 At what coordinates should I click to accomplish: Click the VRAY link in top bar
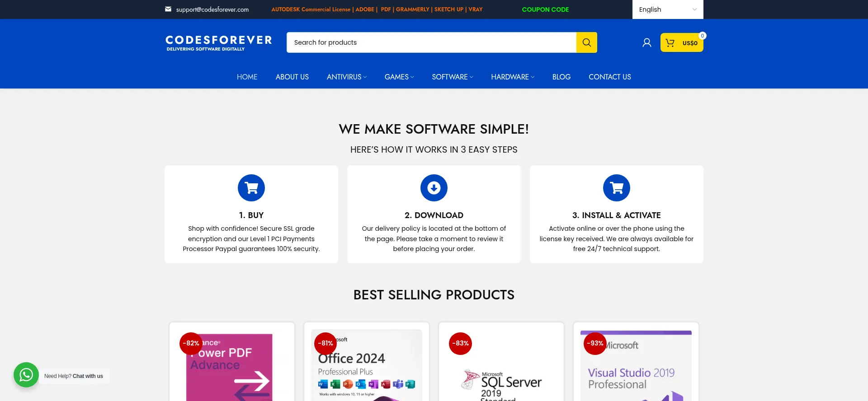pyautogui.click(x=476, y=9)
